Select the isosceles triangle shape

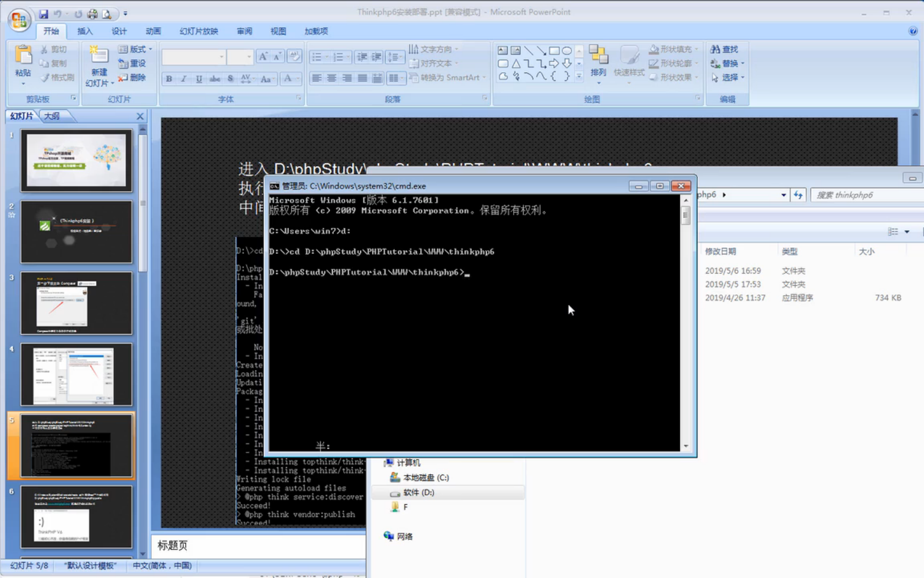pyautogui.click(x=516, y=63)
